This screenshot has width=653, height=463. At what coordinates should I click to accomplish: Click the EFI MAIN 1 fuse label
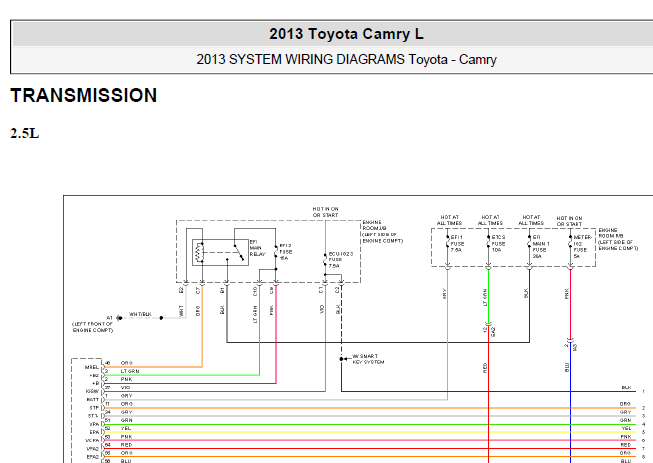point(541,246)
